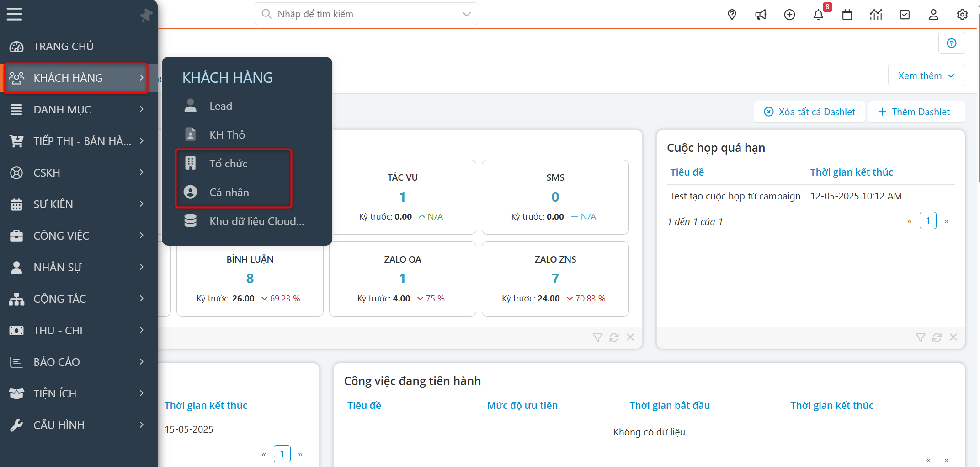Expand the Xem thêm dropdown

pos(926,75)
